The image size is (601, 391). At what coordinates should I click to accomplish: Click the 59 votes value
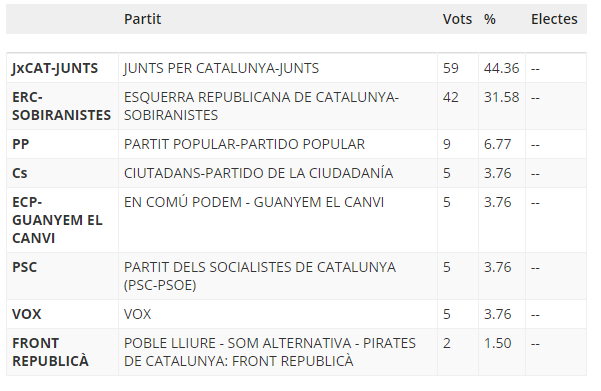(450, 68)
